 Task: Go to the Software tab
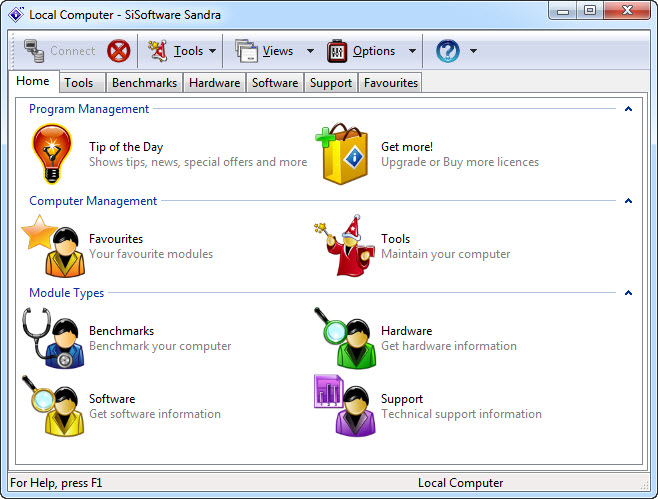click(275, 83)
